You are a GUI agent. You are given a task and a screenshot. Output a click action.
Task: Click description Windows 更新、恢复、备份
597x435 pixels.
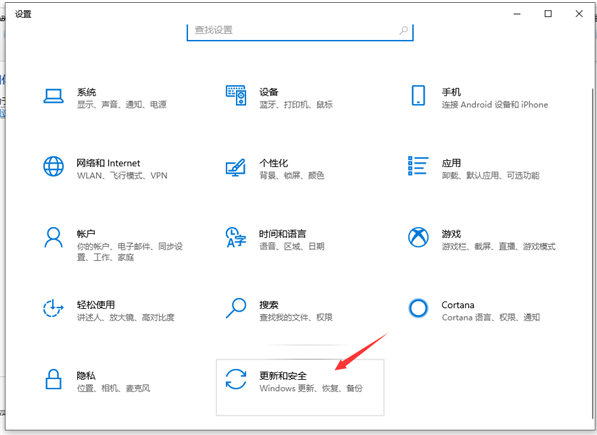pos(311,388)
